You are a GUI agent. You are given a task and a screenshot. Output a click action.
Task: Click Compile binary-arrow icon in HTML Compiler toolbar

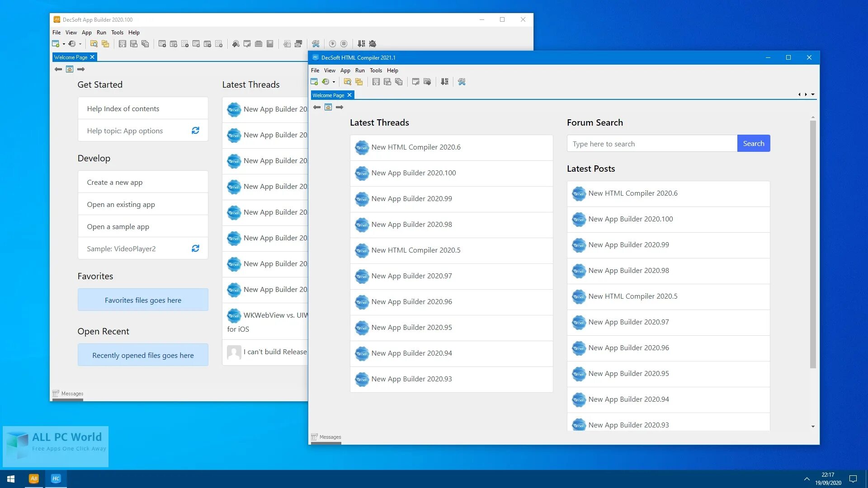[x=445, y=82]
